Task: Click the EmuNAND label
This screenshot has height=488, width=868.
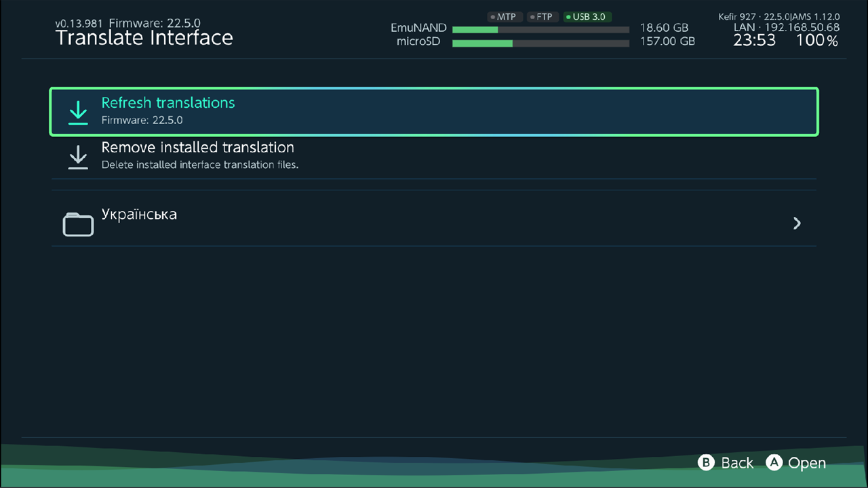Action: 418,28
